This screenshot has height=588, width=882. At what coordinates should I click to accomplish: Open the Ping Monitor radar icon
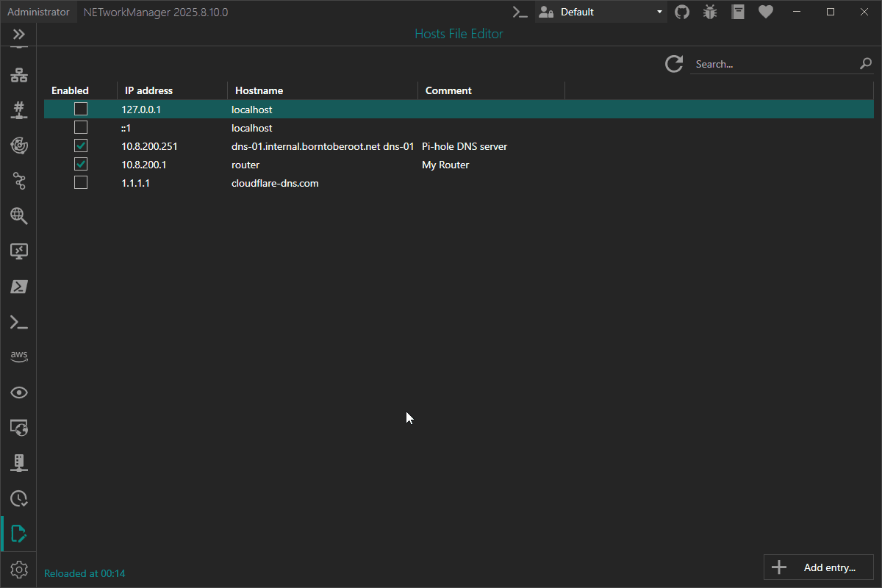19,146
